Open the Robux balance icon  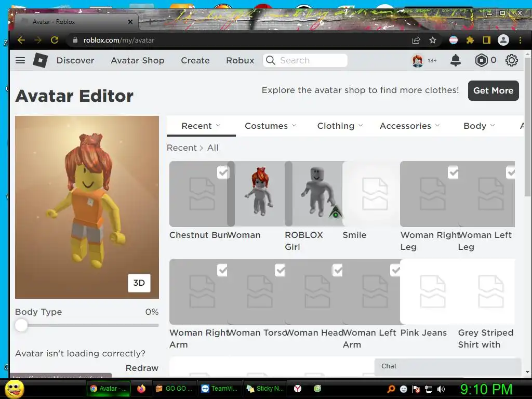[481, 60]
